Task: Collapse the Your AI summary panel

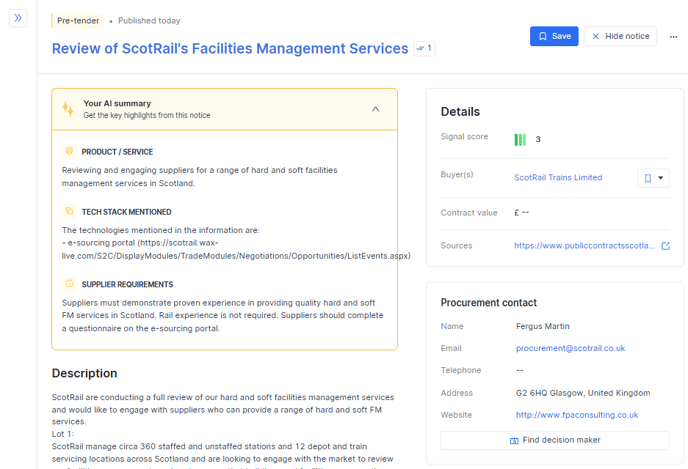Action: [x=376, y=109]
